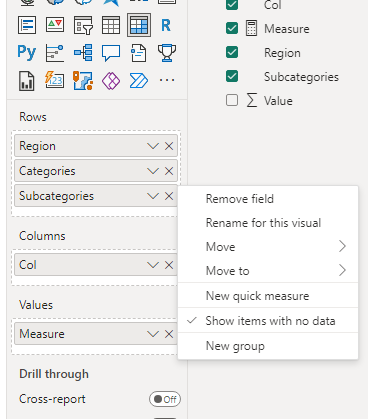Click the calculator icon beside Measure field
368x419 pixels.
(x=251, y=28)
